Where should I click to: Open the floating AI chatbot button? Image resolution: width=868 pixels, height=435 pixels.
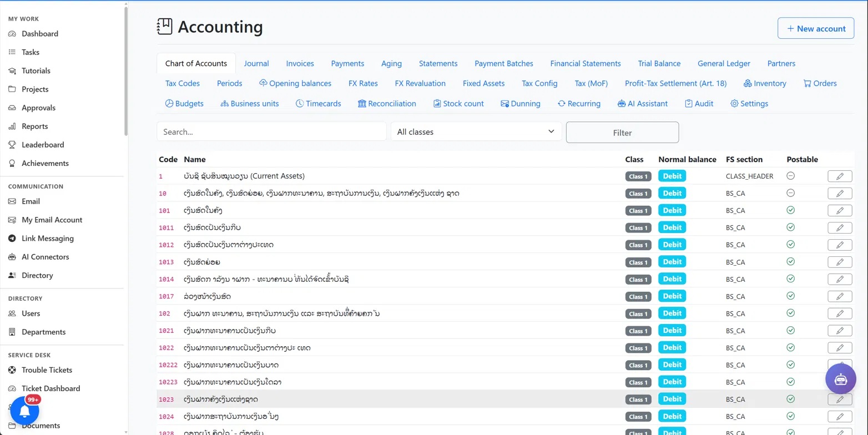(x=841, y=378)
